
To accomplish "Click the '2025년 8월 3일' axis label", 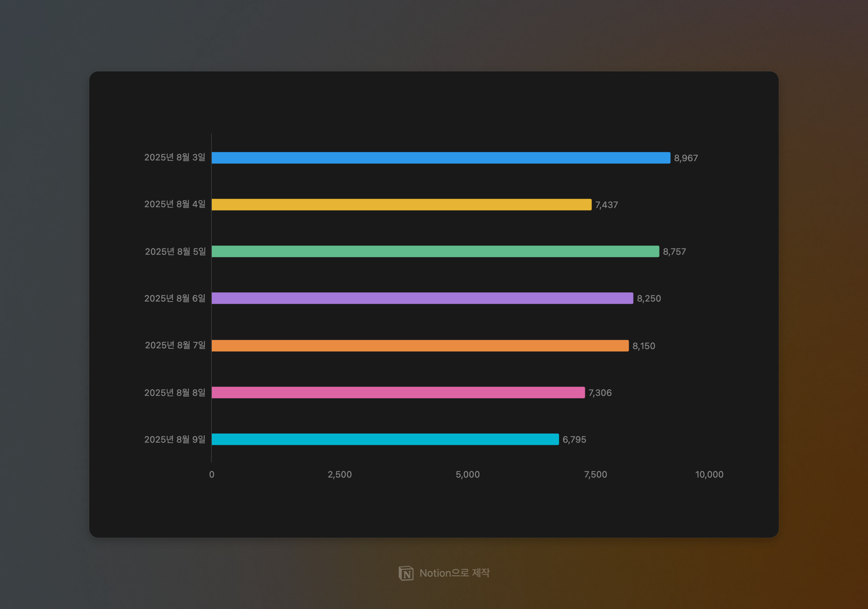I will 175,157.
